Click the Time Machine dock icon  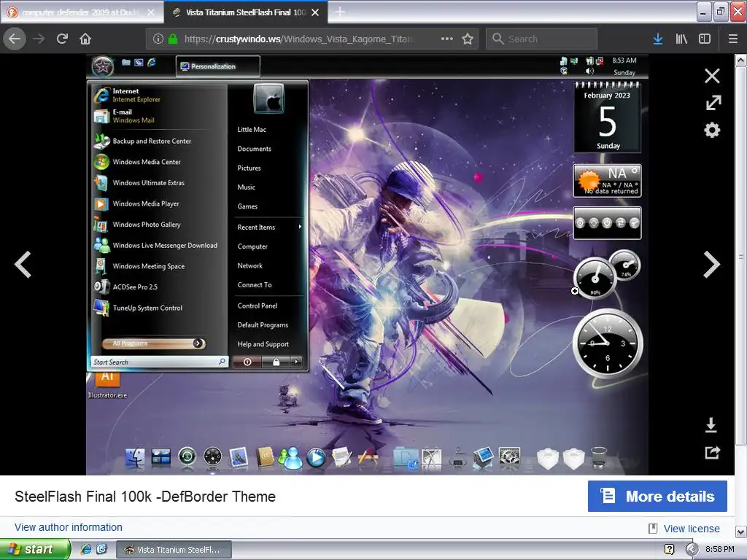187,456
